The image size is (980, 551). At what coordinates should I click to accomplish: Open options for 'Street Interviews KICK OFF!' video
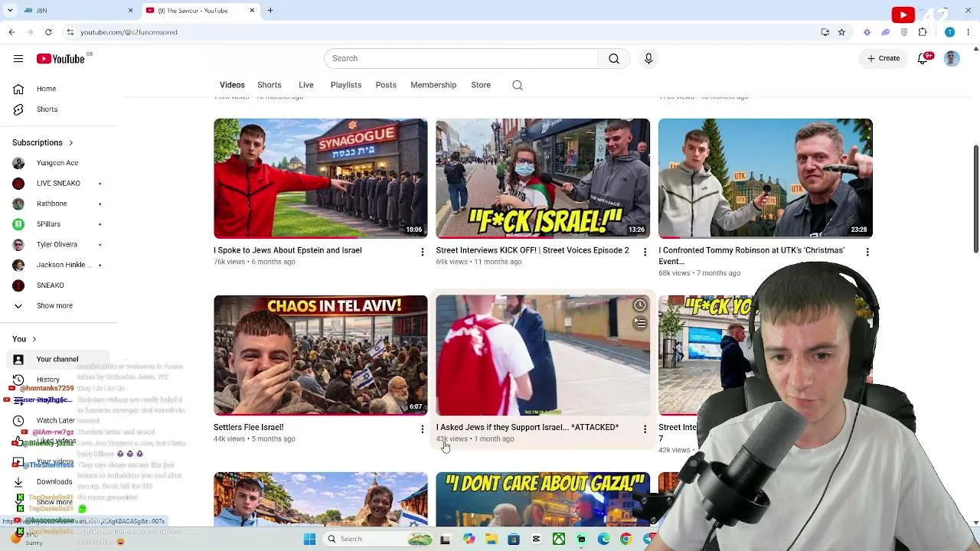[645, 252]
